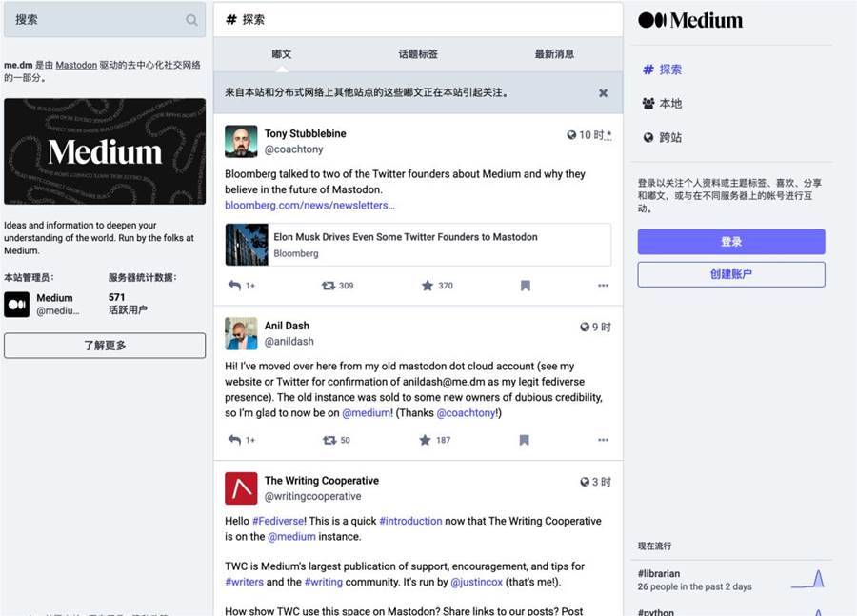Screen dimensions: 857x616
Task: Click the #writing hashtag
Action: click(324, 582)
